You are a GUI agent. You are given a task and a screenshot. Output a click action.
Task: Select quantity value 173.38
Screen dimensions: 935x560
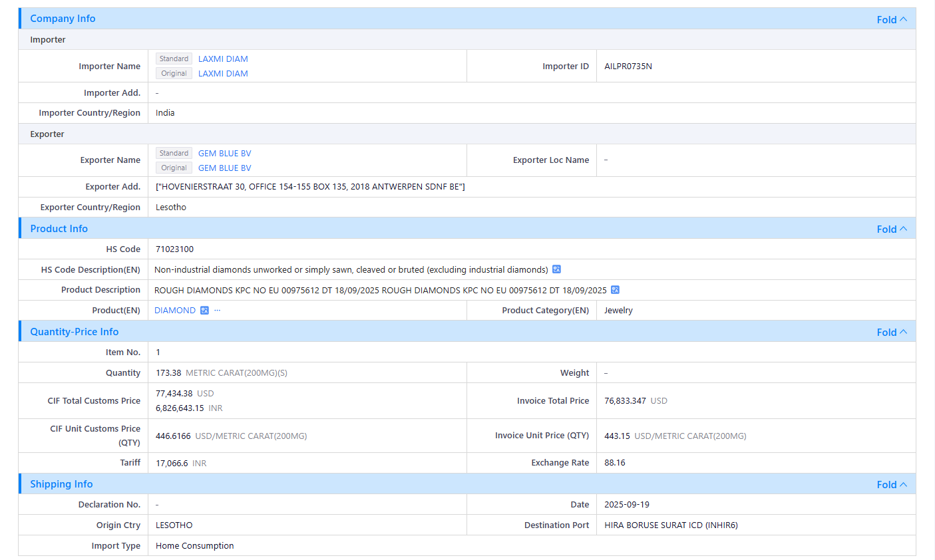click(168, 373)
